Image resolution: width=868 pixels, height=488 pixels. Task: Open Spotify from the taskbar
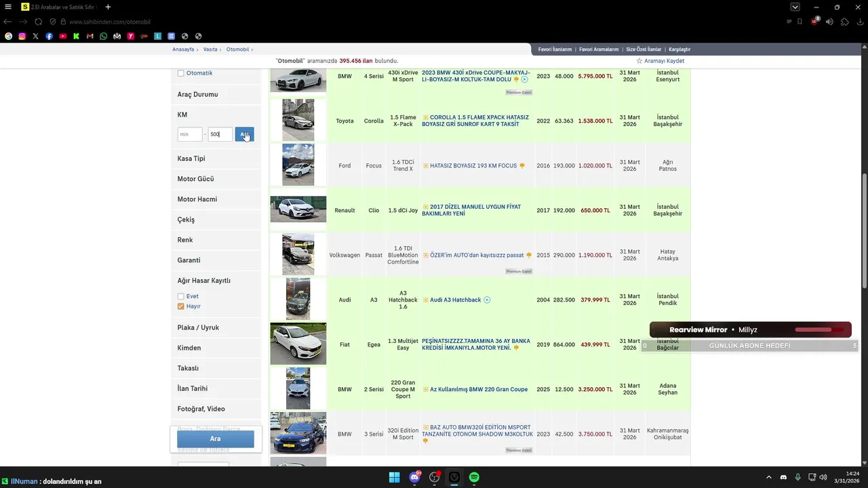click(x=474, y=477)
